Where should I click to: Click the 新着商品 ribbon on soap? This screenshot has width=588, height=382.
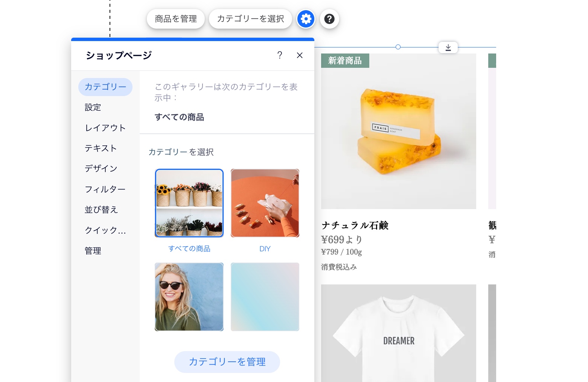click(x=345, y=61)
